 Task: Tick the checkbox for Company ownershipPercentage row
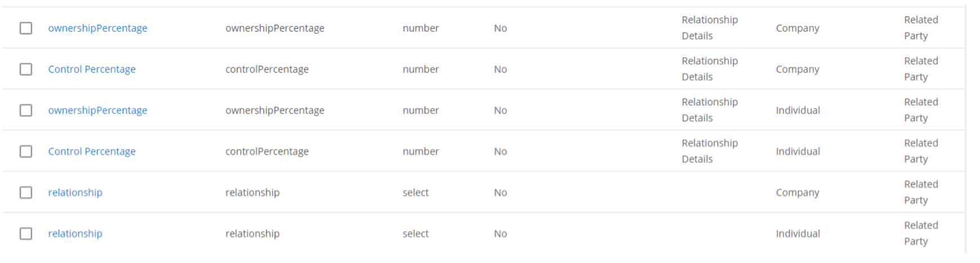pyautogui.click(x=26, y=28)
